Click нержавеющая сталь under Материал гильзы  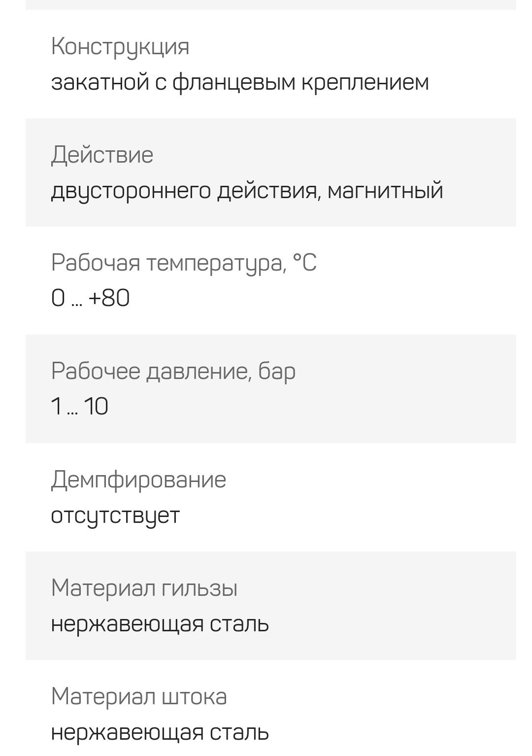coord(160,624)
